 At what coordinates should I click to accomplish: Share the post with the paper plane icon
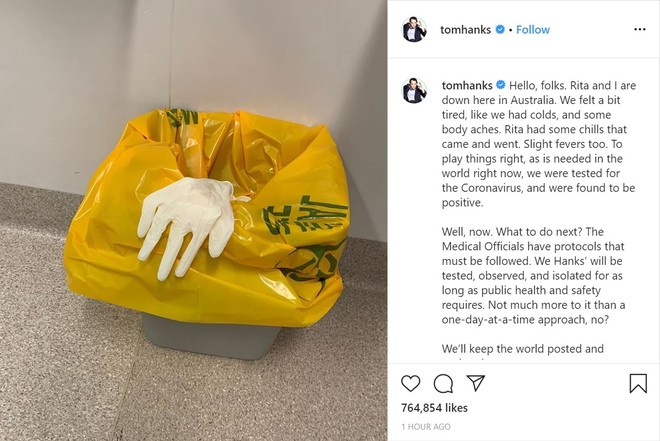tap(476, 383)
